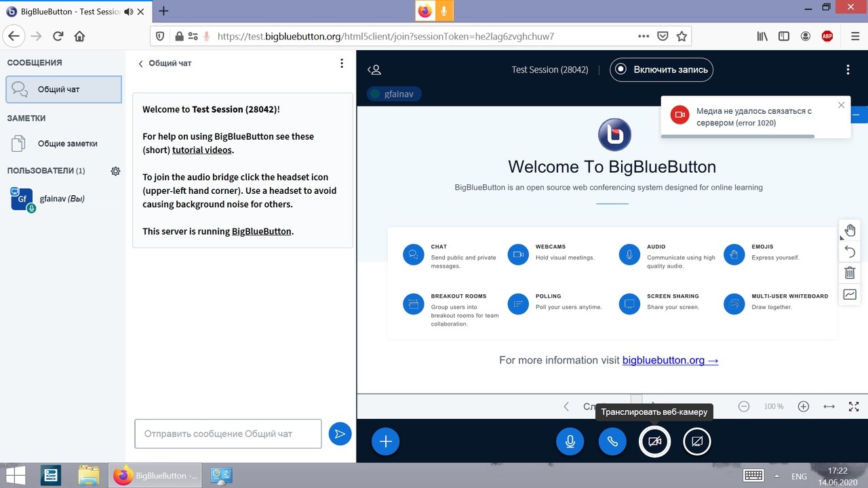The height and width of the screenshot is (488, 868).
Task: View site security lock information
Action: pos(179,37)
